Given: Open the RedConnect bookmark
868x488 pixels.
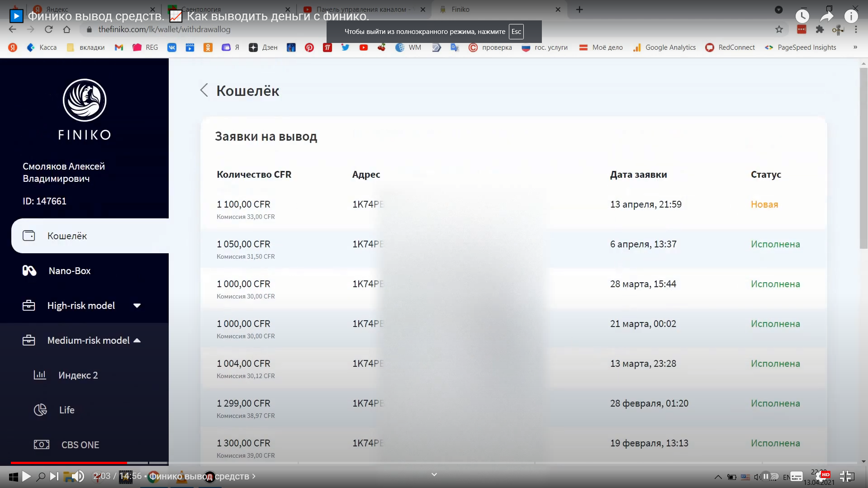Looking at the screenshot, I should (x=730, y=47).
